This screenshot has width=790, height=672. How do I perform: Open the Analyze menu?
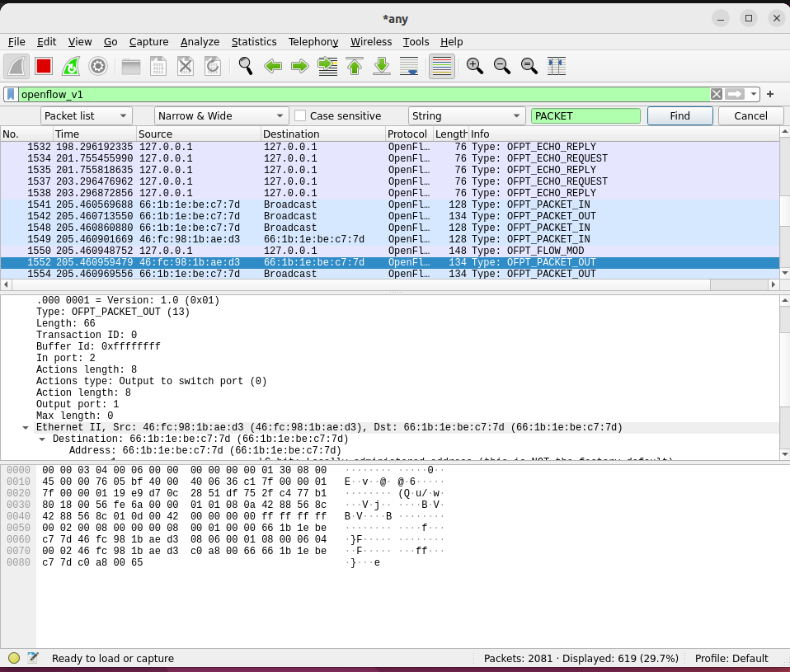[200, 42]
